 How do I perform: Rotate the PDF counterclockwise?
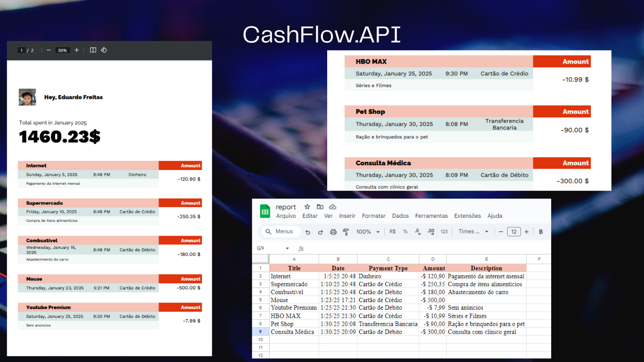pos(104,50)
